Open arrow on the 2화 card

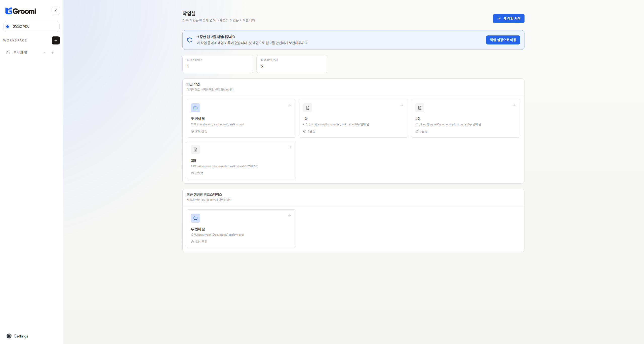[x=514, y=105]
